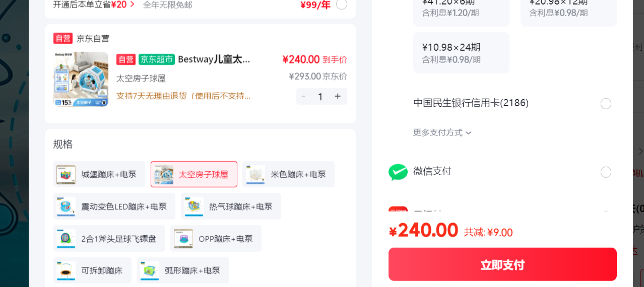644x287 pixels.
Task: Click the 立即支付 red button
Action: point(502,264)
